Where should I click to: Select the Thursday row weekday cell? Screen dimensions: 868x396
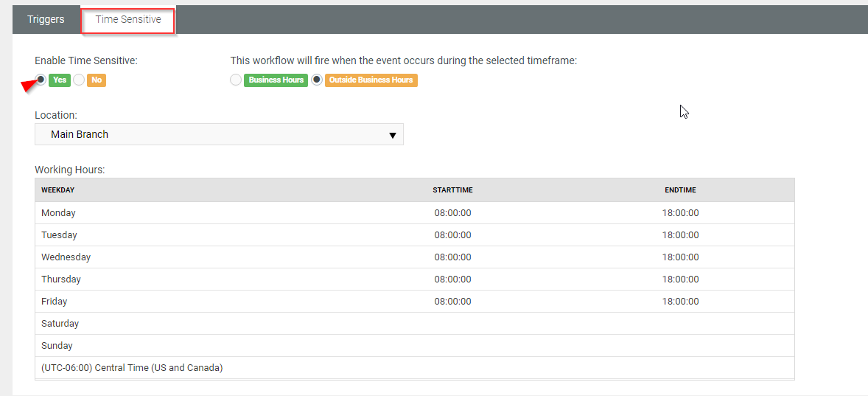pos(61,279)
